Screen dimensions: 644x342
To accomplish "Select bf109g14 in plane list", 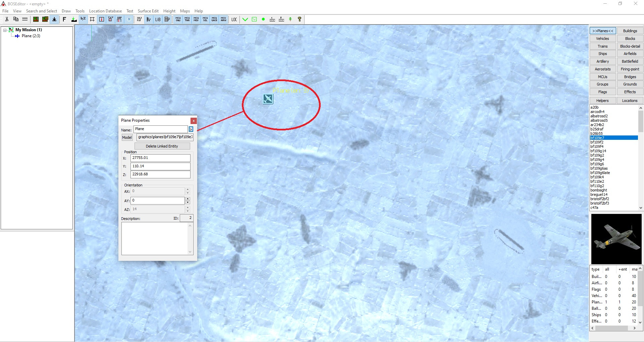I will coord(598,151).
